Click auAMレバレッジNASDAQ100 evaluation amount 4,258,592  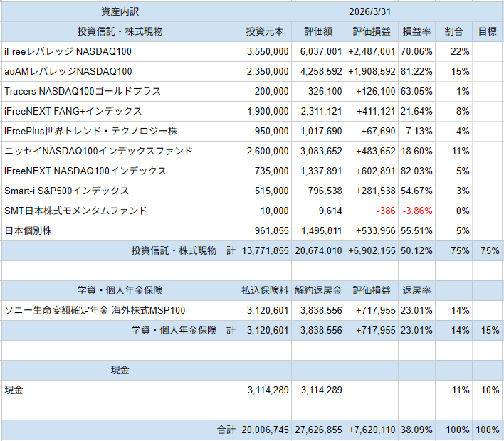[318, 72]
